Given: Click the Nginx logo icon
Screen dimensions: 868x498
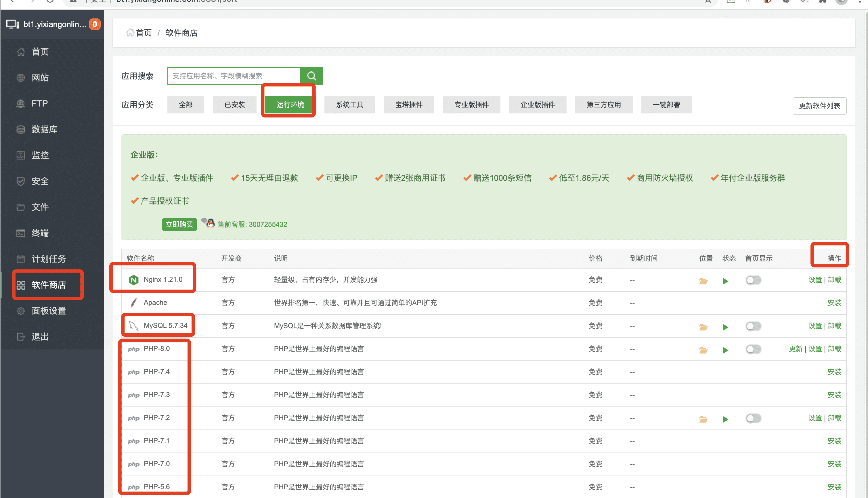Looking at the screenshot, I should tap(134, 280).
